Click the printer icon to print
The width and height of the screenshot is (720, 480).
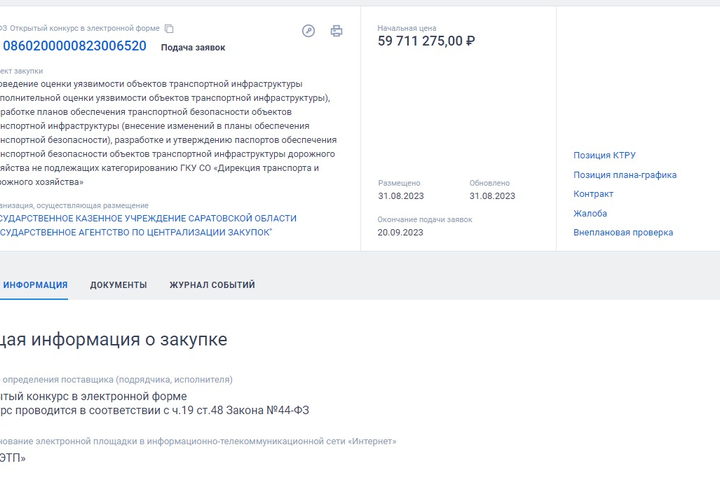click(336, 31)
